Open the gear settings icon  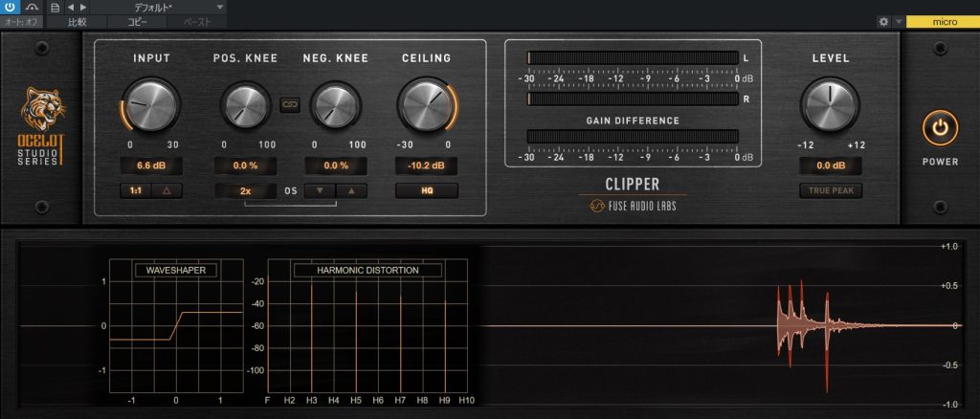point(883,20)
